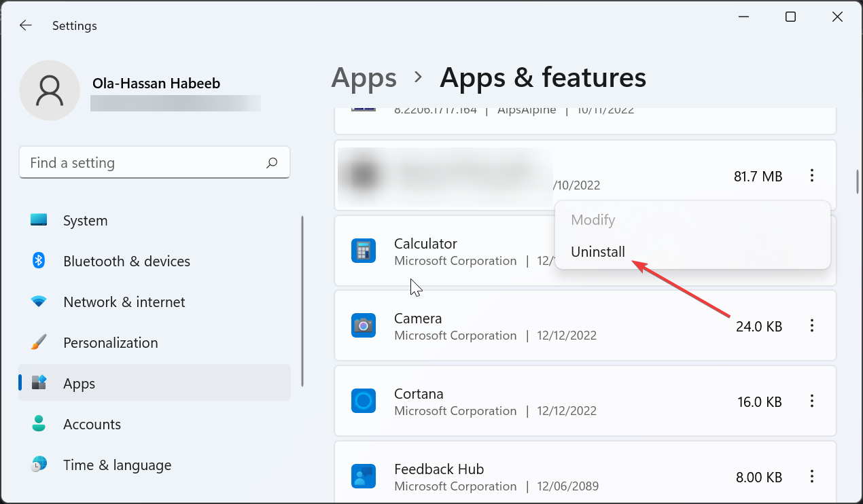Go to the Apps breadcrumb link
Image resolution: width=863 pixels, height=504 pixels.
click(x=364, y=78)
